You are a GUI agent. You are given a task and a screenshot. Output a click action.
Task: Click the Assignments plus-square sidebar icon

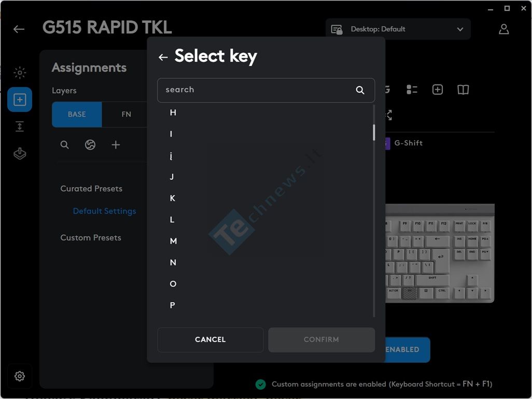pyautogui.click(x=20, y=99)
